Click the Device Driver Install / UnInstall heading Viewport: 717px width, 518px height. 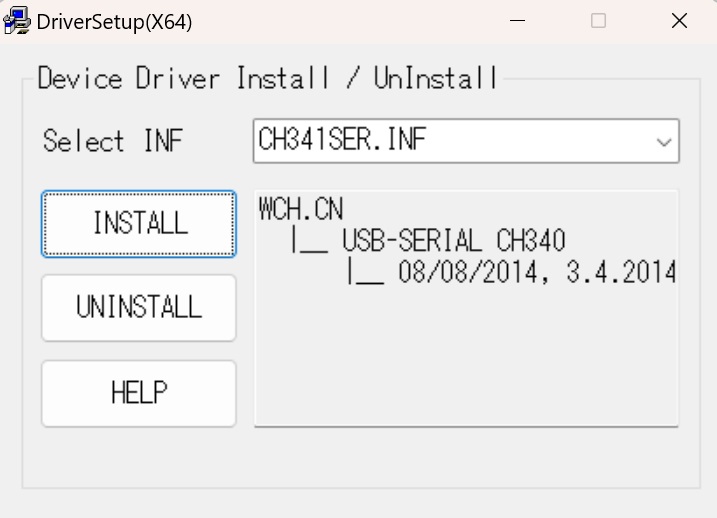click(x=267, y=78)
